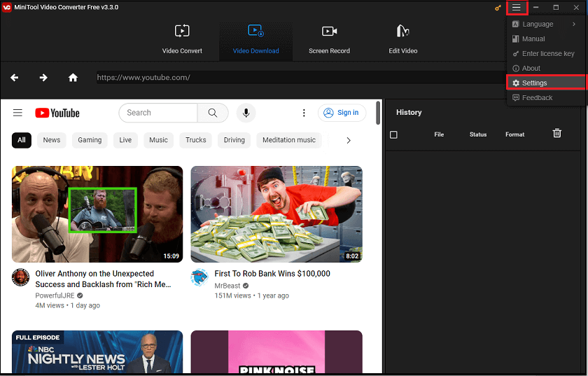
Task: Click the History panel heading
Action: coord(409,112)
